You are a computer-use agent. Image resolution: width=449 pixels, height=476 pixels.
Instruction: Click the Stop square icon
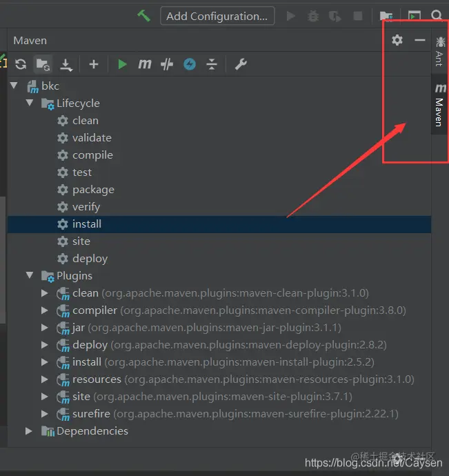(358, 16)
